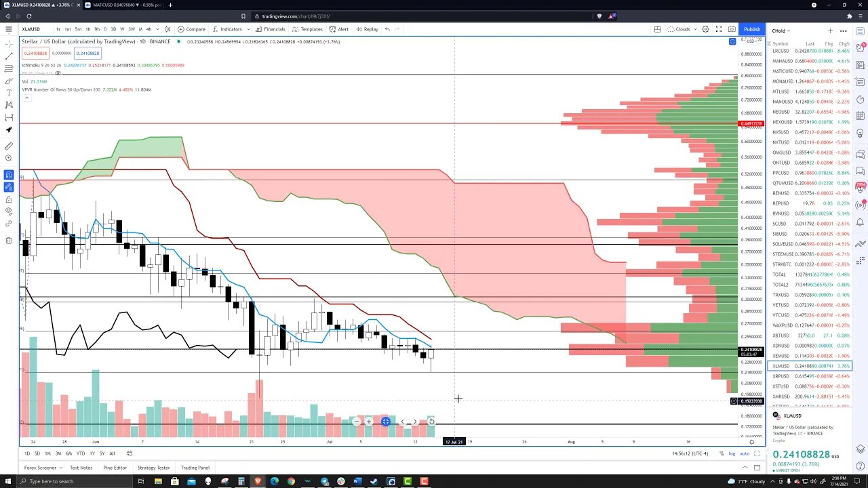
Task: Select the zoom in magnifier tool
Action: [9, 158]
